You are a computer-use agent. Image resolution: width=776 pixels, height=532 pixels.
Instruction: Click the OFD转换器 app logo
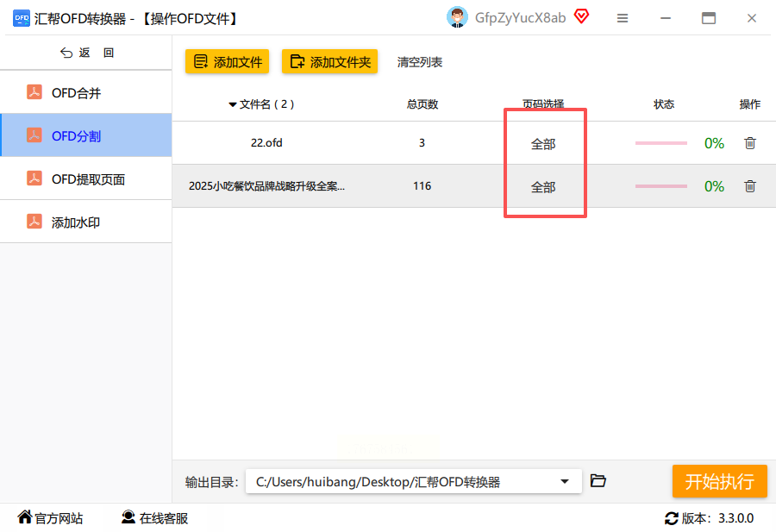point(22,18)
